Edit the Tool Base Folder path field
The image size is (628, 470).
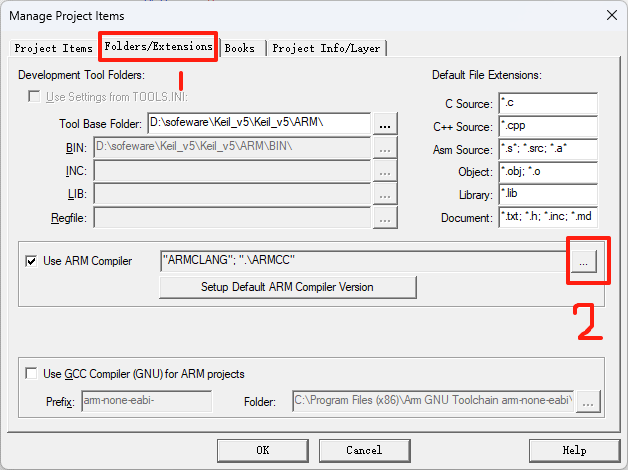tap(259, 123)
